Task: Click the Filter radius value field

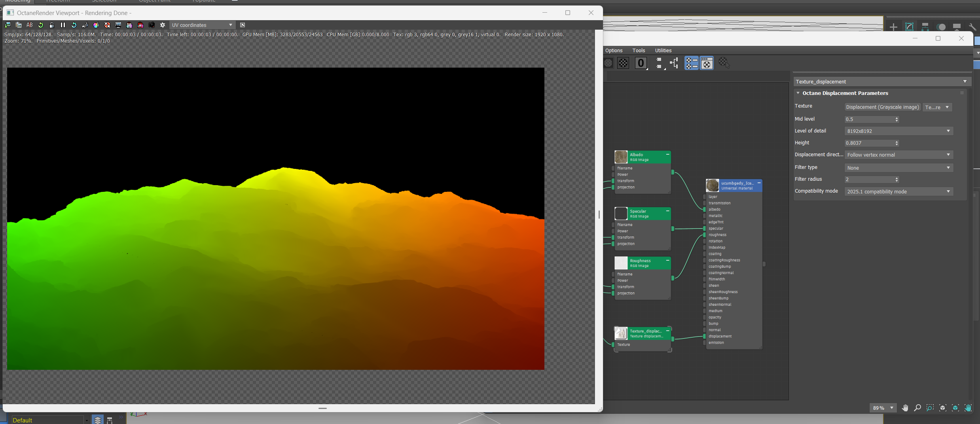Action: 869,180
